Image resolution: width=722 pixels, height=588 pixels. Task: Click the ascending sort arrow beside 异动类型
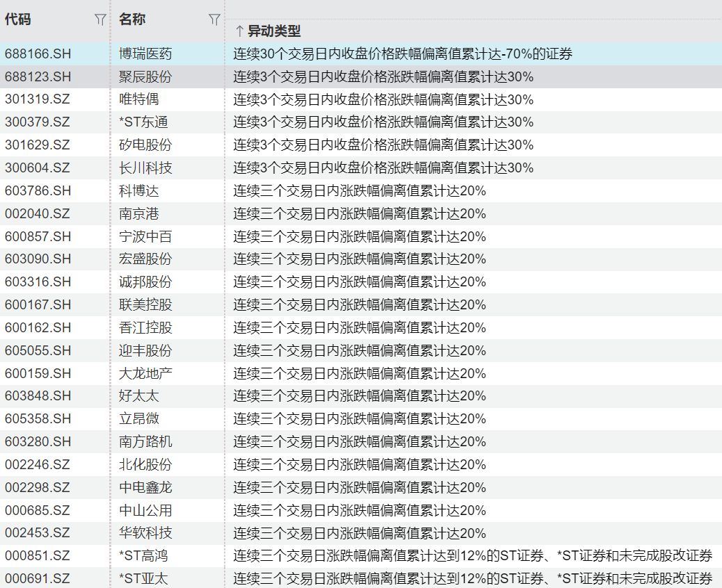[239, 31]
